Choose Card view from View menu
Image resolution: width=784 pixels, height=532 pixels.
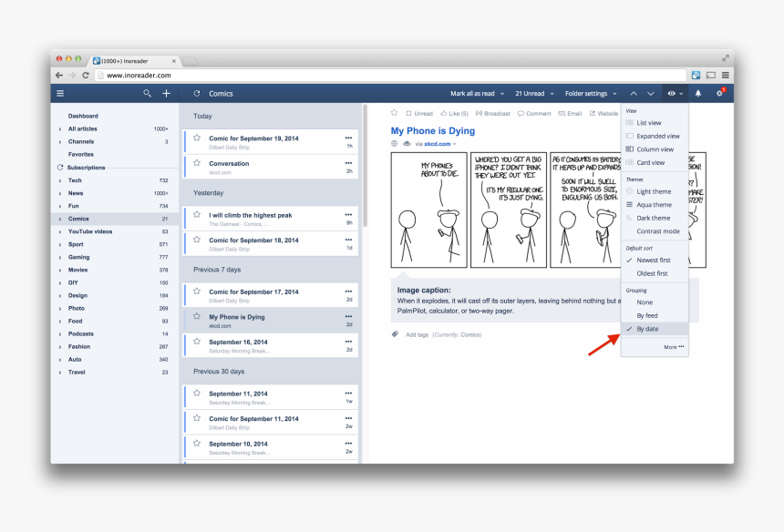coord(655,162)
